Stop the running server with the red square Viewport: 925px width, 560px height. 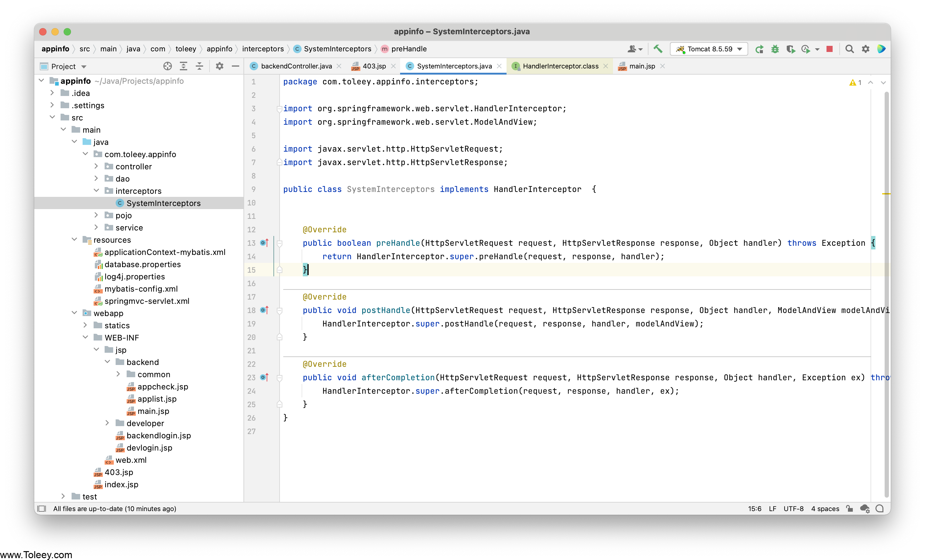[830, 49]
